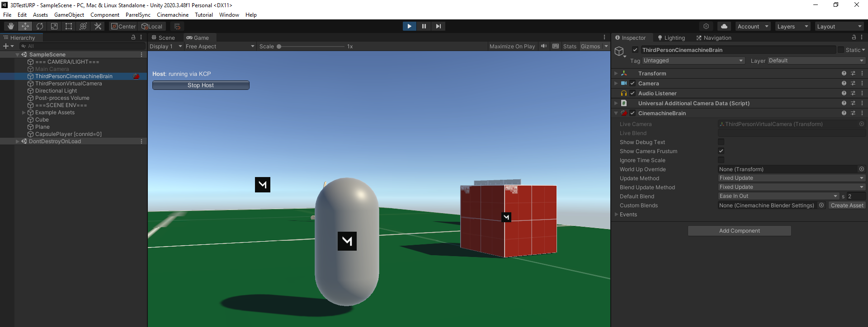Viewport: 868px width, 327px height.
Task: Click Add Component
Action: (x=740, y=230)
